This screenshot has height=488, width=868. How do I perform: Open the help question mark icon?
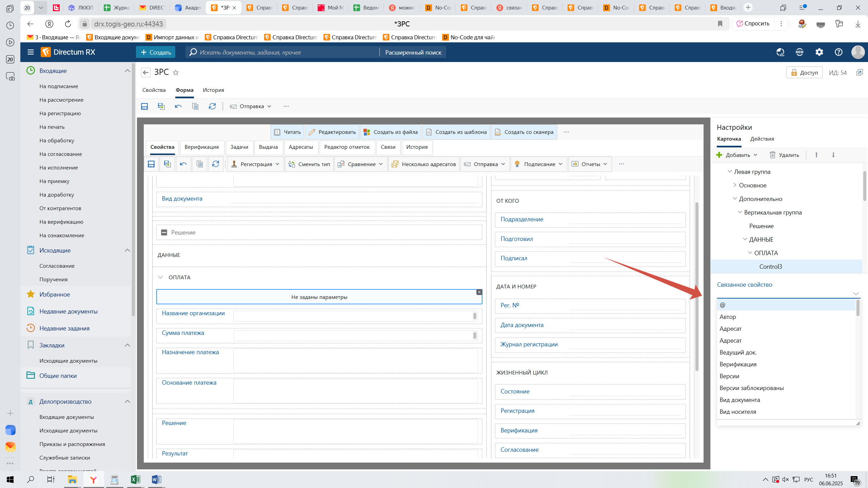click(839, 52)
